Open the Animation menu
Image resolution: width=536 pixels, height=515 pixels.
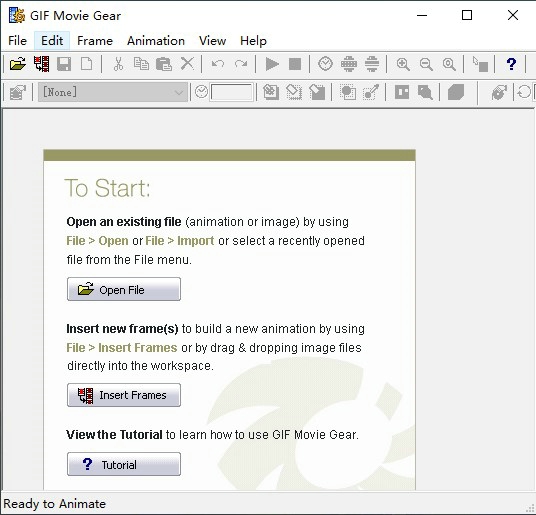[156, 41]
